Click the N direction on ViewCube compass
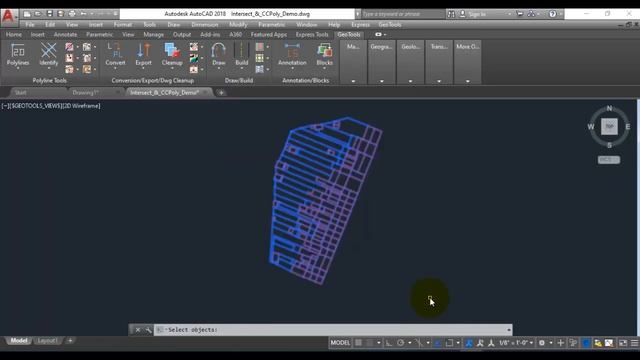Screen dimensions: 640x360 tap(609, 108)
